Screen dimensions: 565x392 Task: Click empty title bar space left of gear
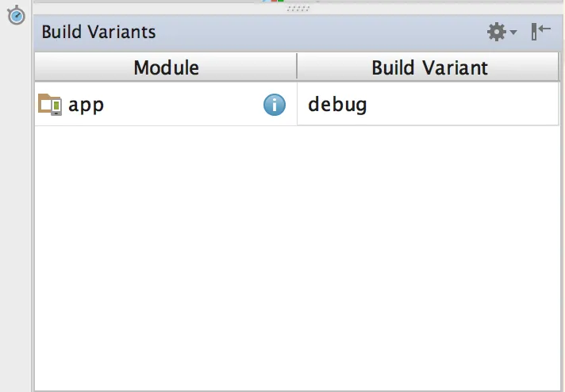317,33
